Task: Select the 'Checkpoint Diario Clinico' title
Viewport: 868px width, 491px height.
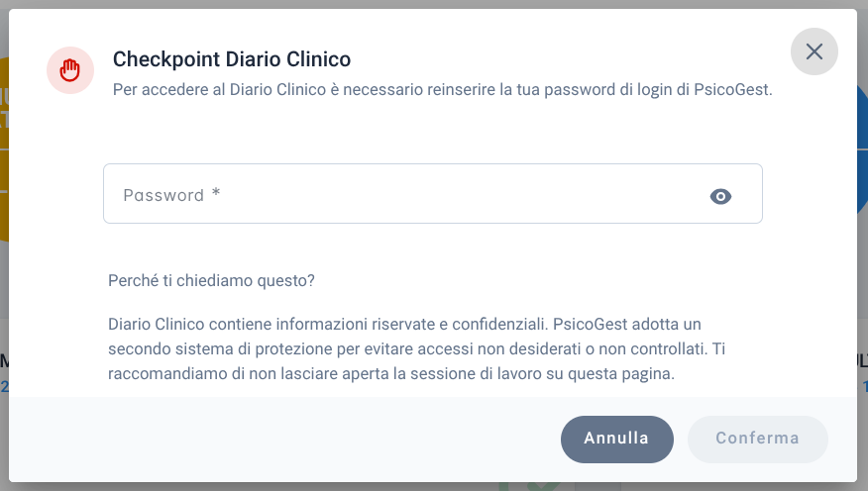Action: 232,59
